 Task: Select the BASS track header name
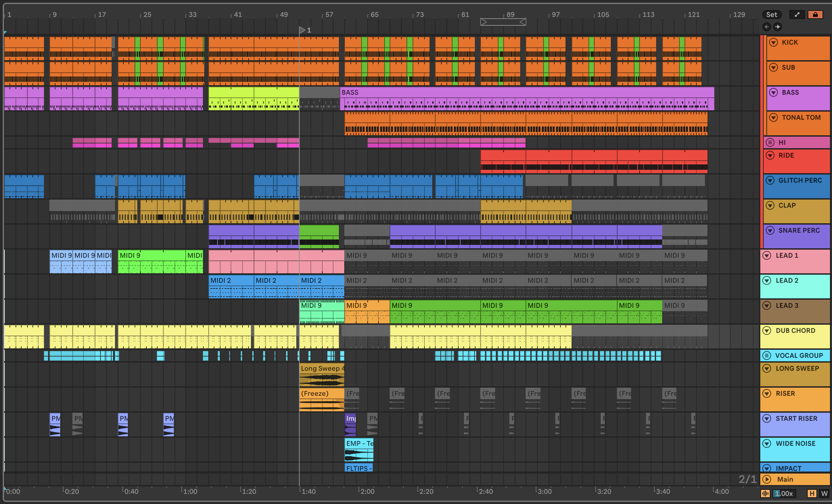[x=790, y=92]
